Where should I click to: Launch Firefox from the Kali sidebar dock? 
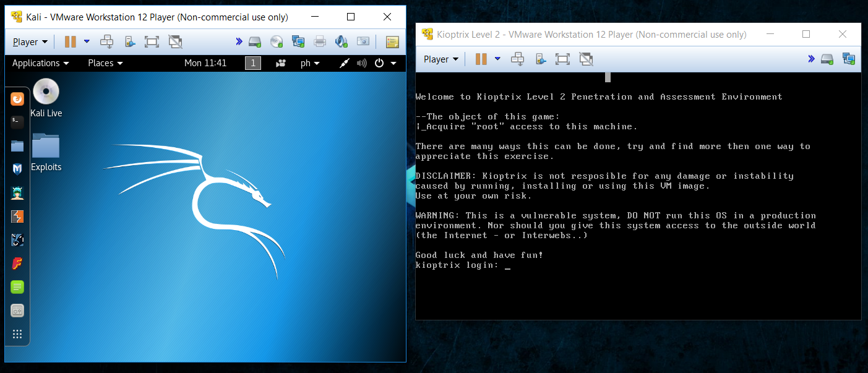pos(17,98)
